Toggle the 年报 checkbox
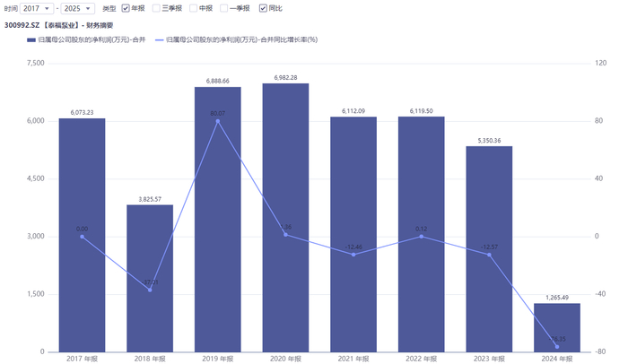 click(126, 8)
